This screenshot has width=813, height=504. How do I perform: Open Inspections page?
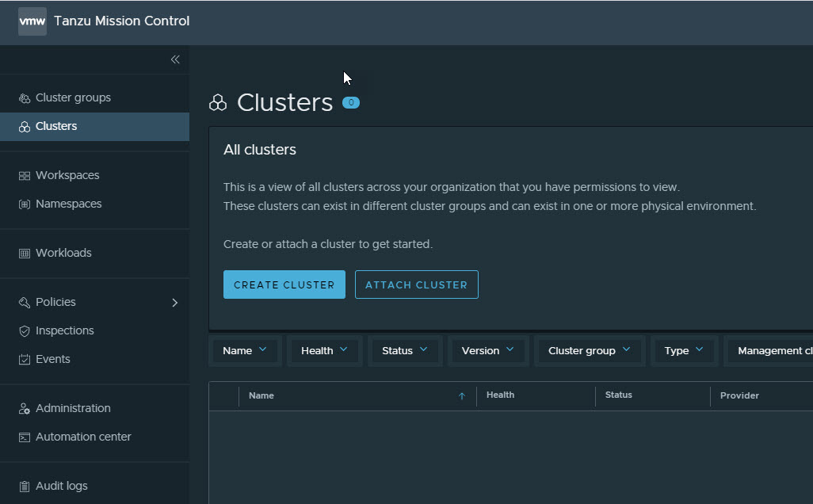pyautogui.click(x=94, y=330)
